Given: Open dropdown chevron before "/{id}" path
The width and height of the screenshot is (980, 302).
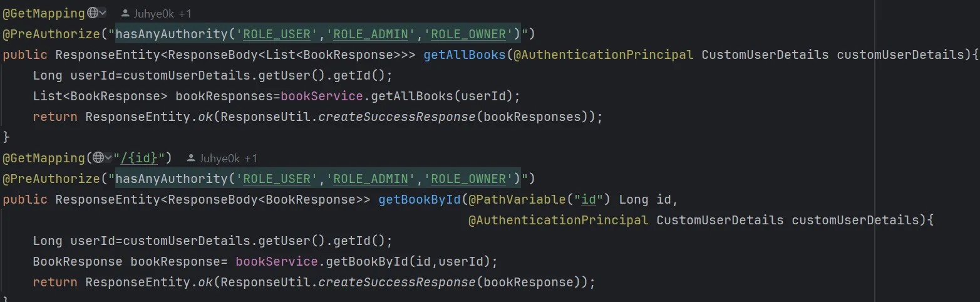Looking at the screenshot, I should click(x=108, y=158).
